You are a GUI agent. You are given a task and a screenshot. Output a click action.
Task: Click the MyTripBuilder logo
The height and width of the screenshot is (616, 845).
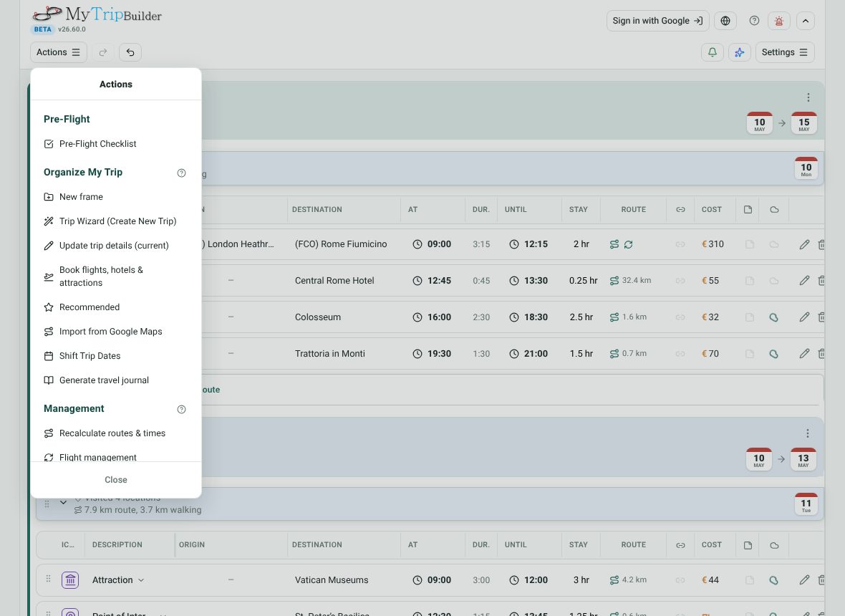pyautogui.click(x=97, y=14)
